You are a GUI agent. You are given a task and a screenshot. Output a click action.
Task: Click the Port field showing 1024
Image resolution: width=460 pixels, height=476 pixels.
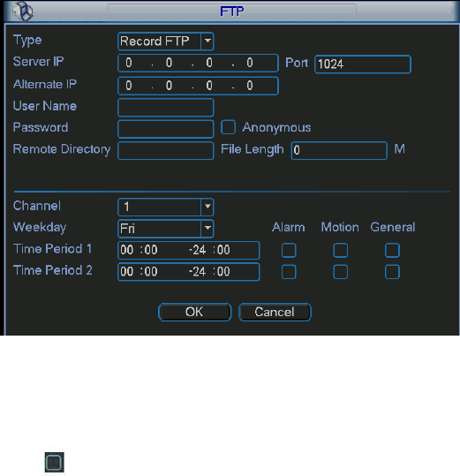click(x=363, y=64)
